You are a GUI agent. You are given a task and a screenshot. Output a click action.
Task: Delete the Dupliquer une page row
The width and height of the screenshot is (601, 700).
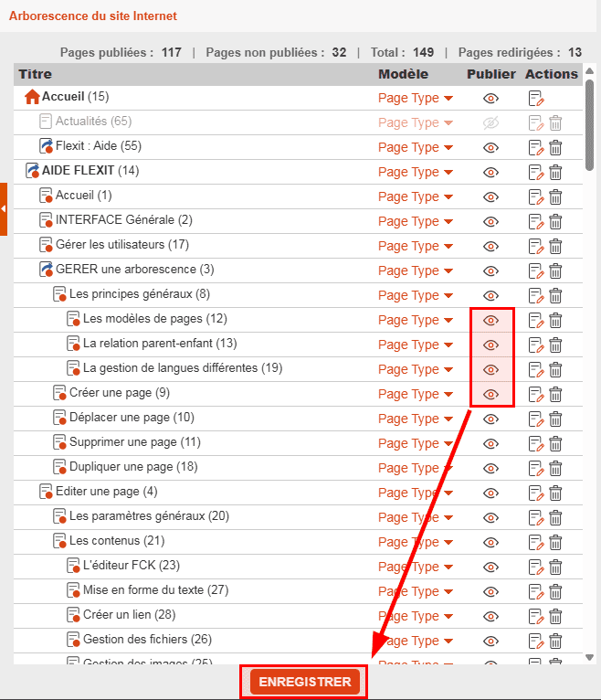pyautogui.click(x=555, y=468)
